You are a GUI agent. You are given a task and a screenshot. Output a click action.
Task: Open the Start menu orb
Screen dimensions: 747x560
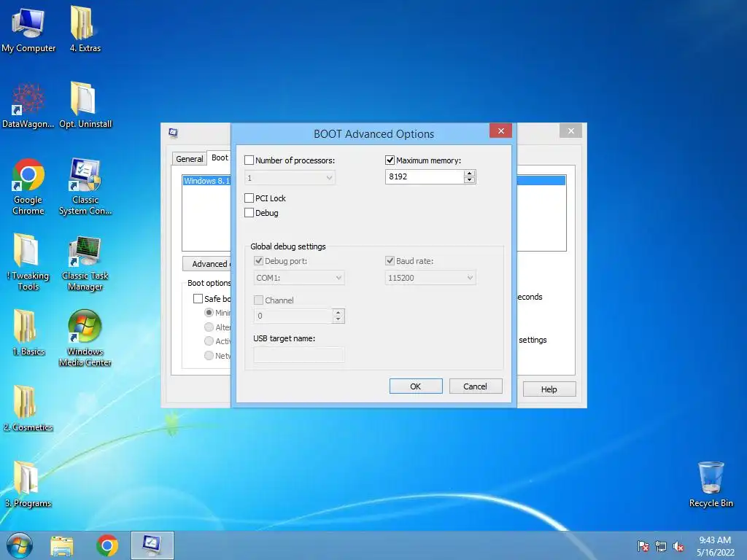(20, 545)
